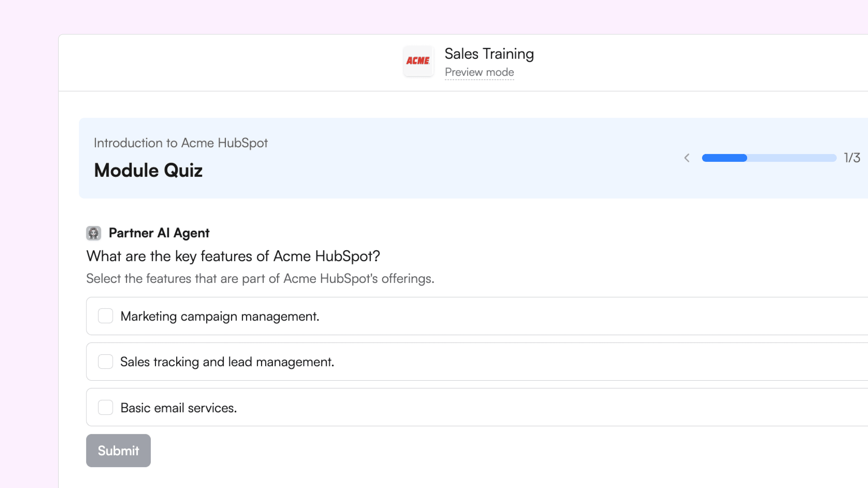Expand the Preview mode dotted underline control
Viewport: 868px width, 488px height.
pos(479,72)
